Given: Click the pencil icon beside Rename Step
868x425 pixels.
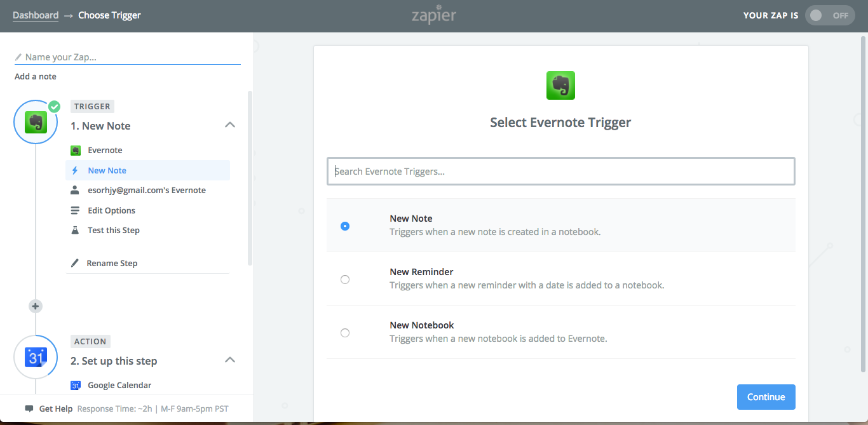Looking at the screenshot, I should (x=75, y=263).
